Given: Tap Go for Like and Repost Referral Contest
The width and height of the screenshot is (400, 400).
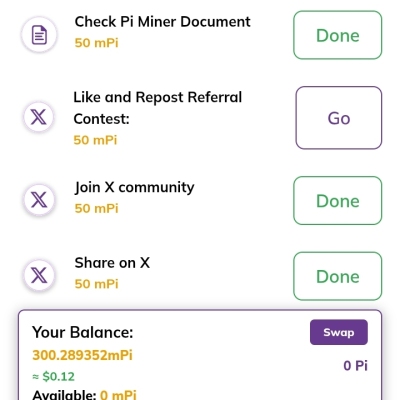Looking at the screenshot, I should click(339, 118).
